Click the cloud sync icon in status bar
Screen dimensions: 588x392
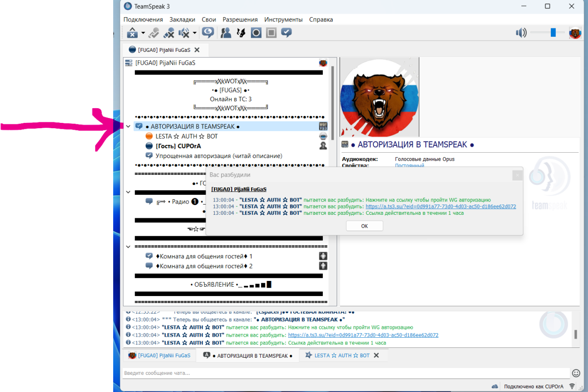click(x=495, y=386)
